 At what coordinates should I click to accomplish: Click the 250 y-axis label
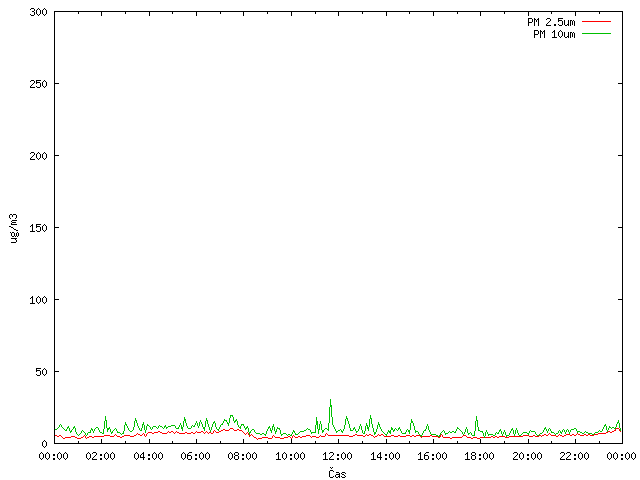coord(38,84)
